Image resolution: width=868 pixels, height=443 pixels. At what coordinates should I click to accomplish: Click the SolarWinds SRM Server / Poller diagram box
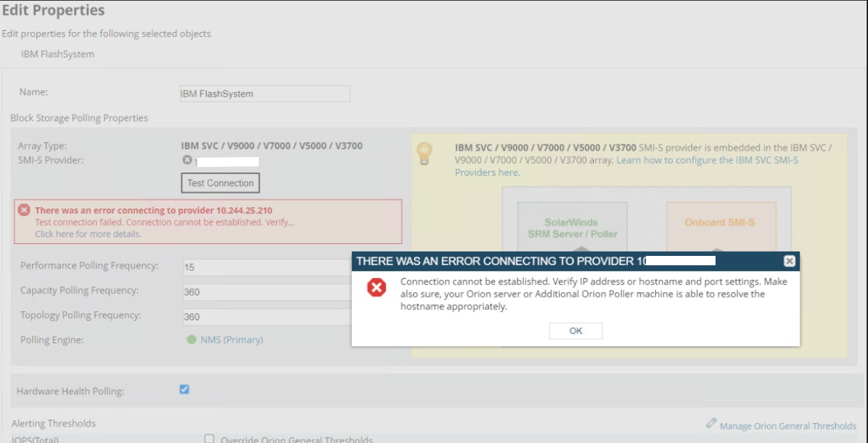coord(572,228)
